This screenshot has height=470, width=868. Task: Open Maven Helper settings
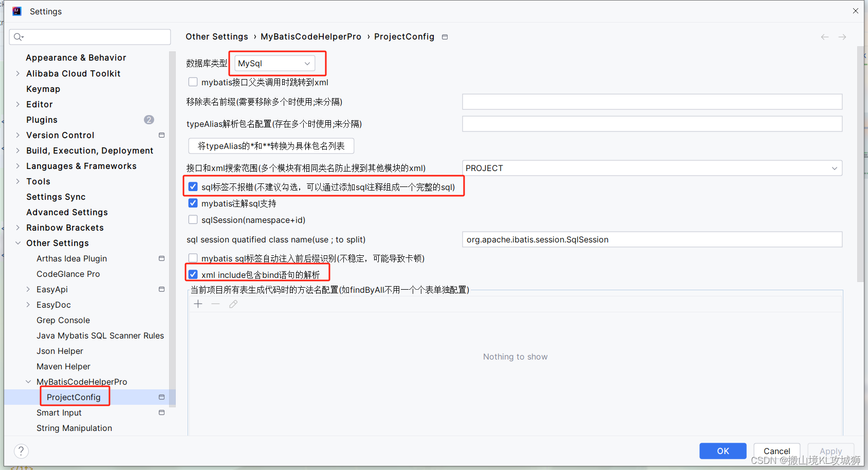[63, 366]
